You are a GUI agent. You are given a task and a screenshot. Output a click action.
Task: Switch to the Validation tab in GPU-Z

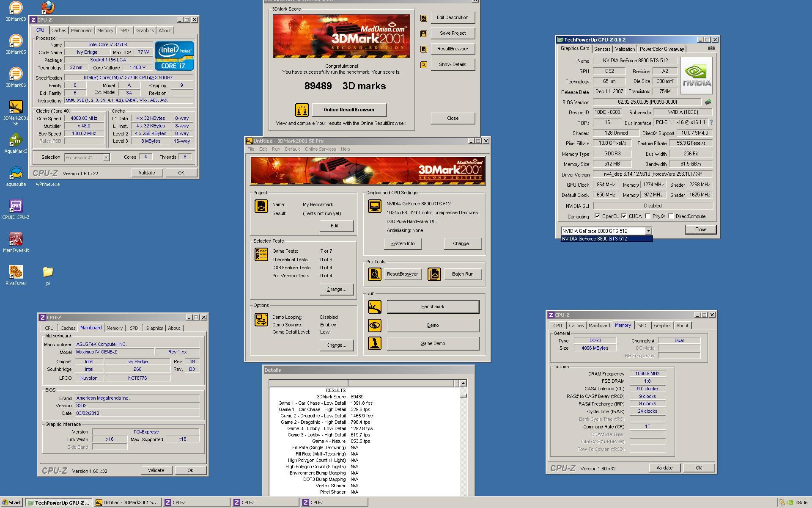(x=625, y=49)
